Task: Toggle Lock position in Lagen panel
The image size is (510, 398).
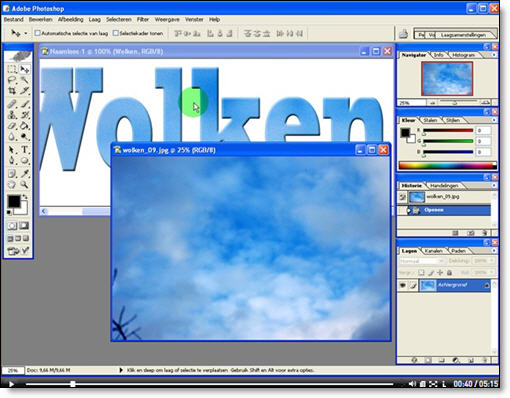Action: click(x=440, y=273)
